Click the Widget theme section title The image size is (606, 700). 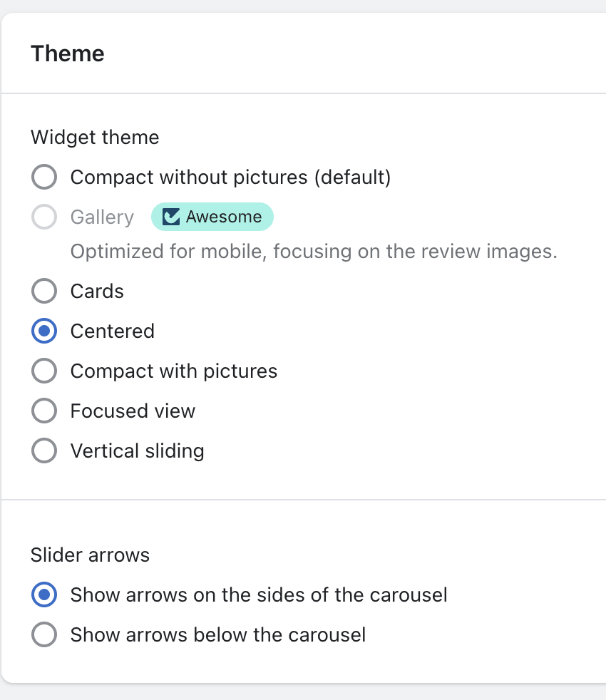[x=95, y=137]
